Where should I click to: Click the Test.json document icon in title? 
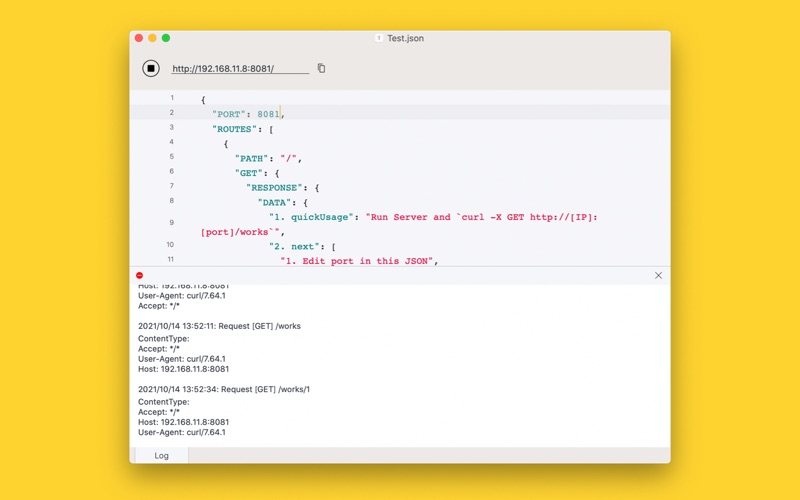pyautogui.click(x=379, y=38)
